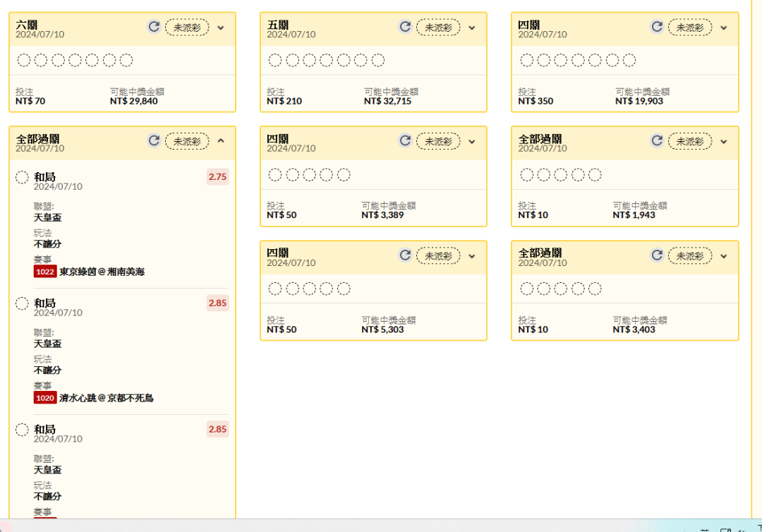Expand the 六關 bet card details
The height and width of the screenshot is (532, 762).
click(x=221, y=28)
